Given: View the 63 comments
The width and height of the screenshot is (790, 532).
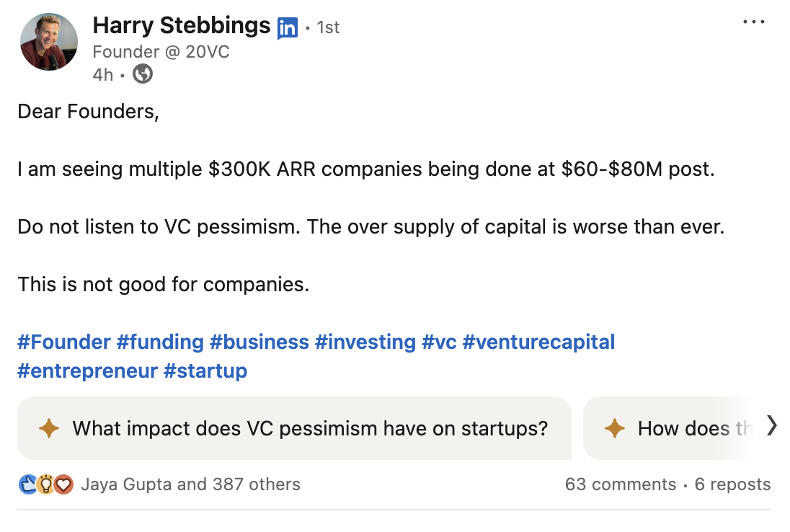Looking at the screenshot, I should point(620,484).
